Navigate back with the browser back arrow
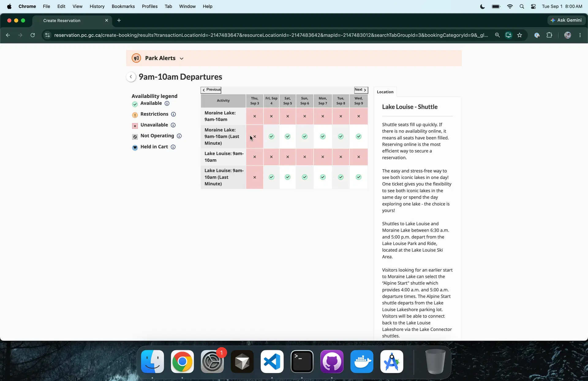The height and width of the screenshot is (381, 588). (x=8, y=35)
